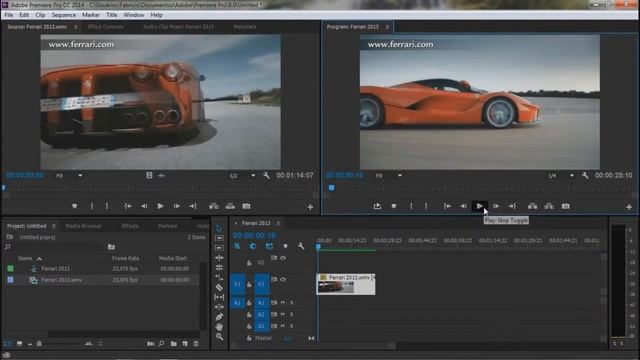This screenshot has width=640, height=360.
Task: Click Insert button in Source monitor
Action: point(213,206)
